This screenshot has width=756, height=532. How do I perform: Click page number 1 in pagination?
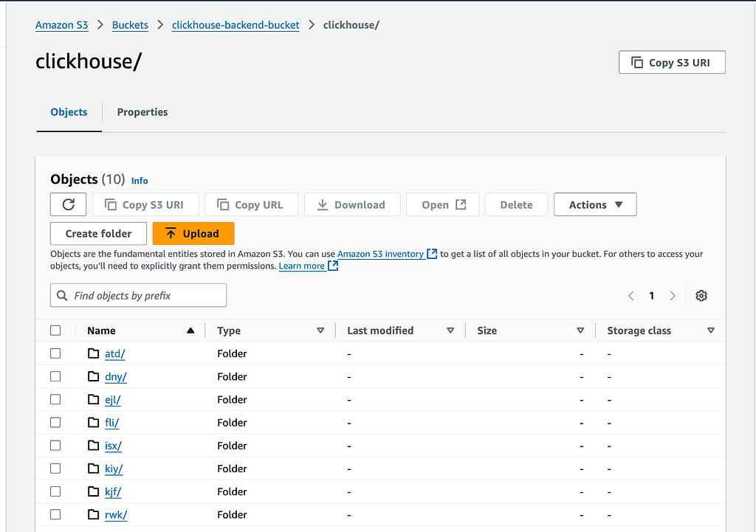pos(651,295)
